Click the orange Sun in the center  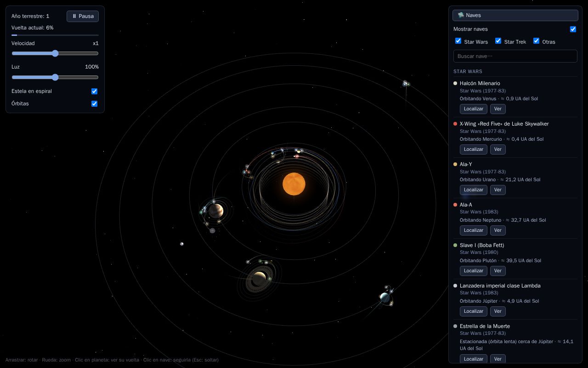294,184
